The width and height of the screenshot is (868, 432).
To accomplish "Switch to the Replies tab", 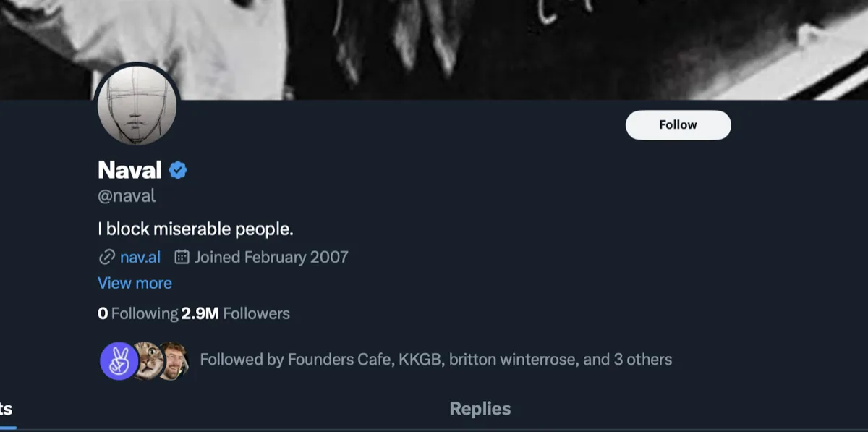I will (480, 409).
